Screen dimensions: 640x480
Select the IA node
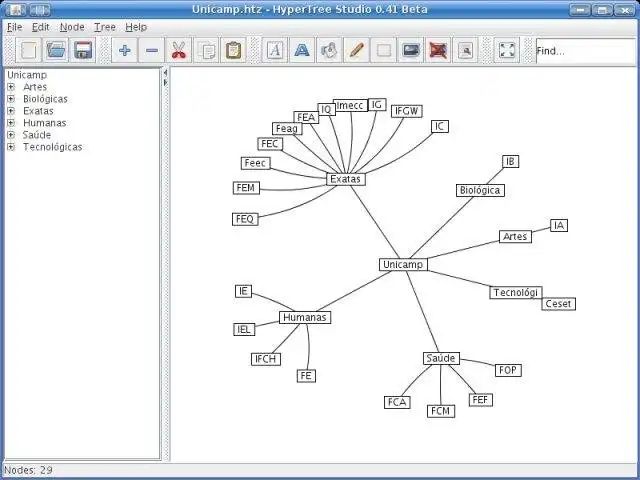pyautogui.click(x=559, y=225)
